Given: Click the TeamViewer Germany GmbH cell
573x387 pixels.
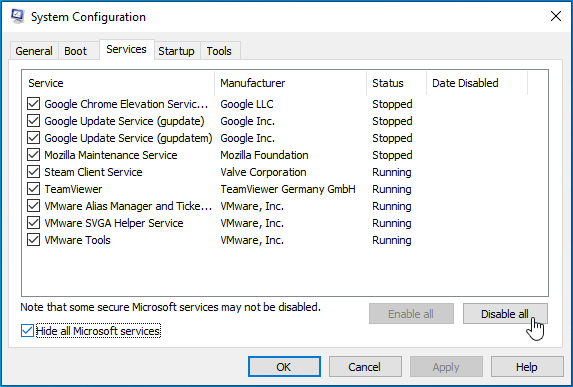Looking at the screenshot, I should point(288,189).
